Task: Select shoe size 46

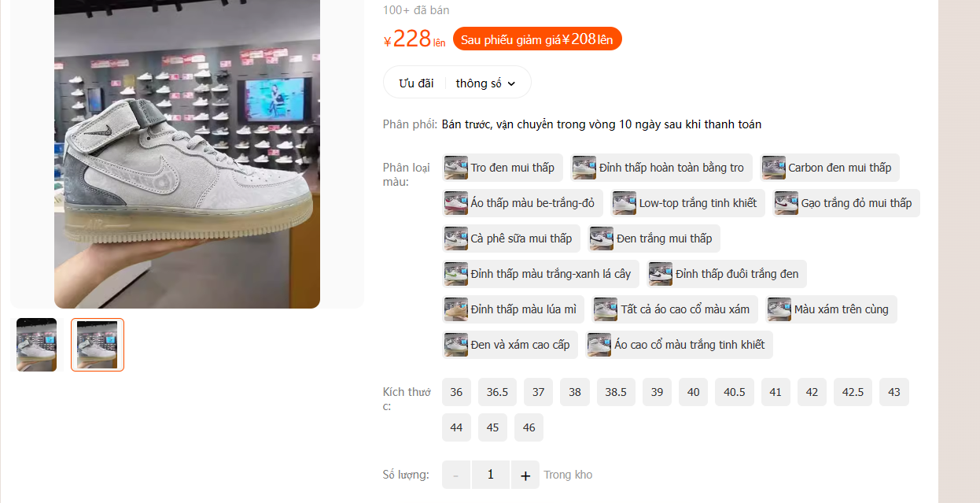Action: [529, 427]
